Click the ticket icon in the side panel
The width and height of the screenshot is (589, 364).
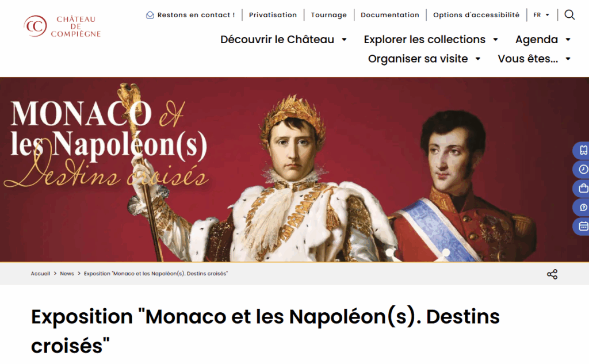coord(582,150)
